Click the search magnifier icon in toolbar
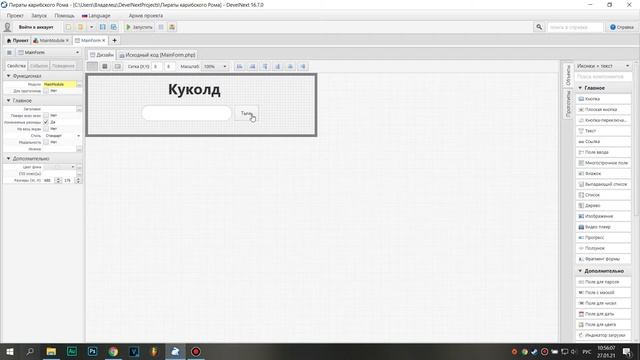Image resolution: width=640 pixels, height=360 pixels. (x=539, y=27)
